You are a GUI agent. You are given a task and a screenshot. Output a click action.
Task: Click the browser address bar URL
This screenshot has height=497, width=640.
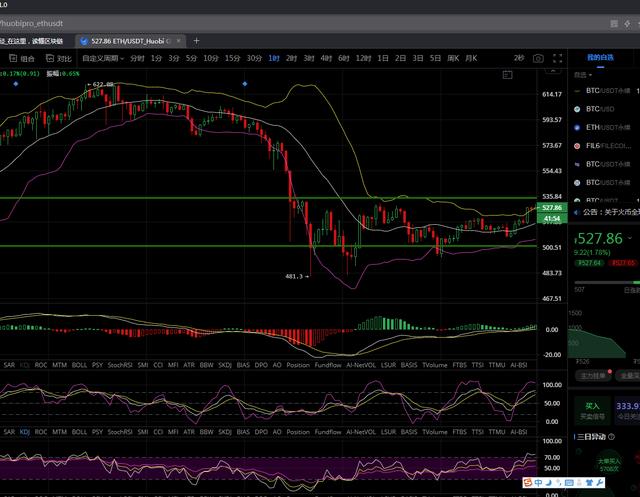[32, 24]
